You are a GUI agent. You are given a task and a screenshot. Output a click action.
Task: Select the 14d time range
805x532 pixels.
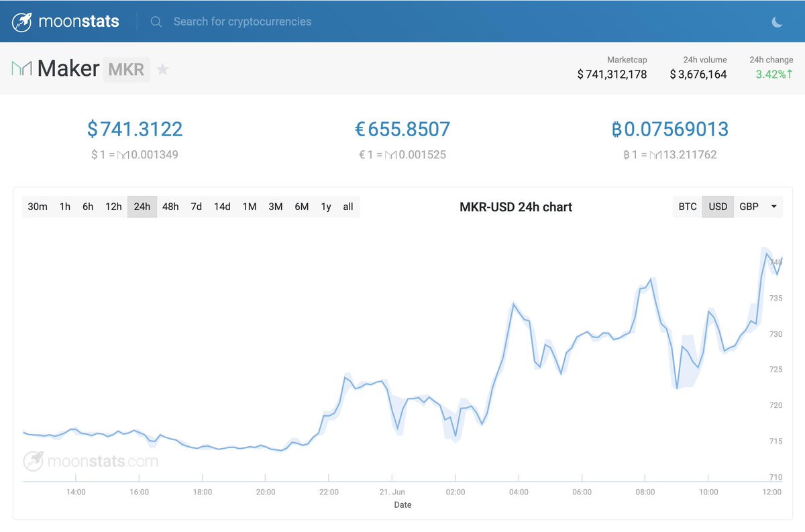[x=222, y=207]
